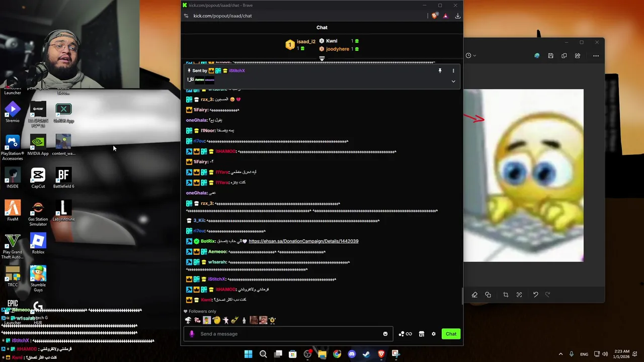Click the green Chat send button
The image size is (644, 362).
coord(451,334)
